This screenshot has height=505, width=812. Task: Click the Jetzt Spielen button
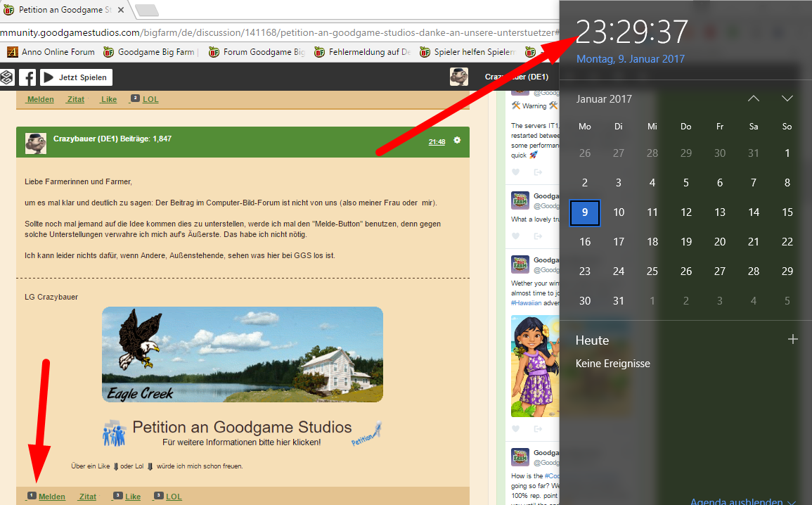click(76, 77)
